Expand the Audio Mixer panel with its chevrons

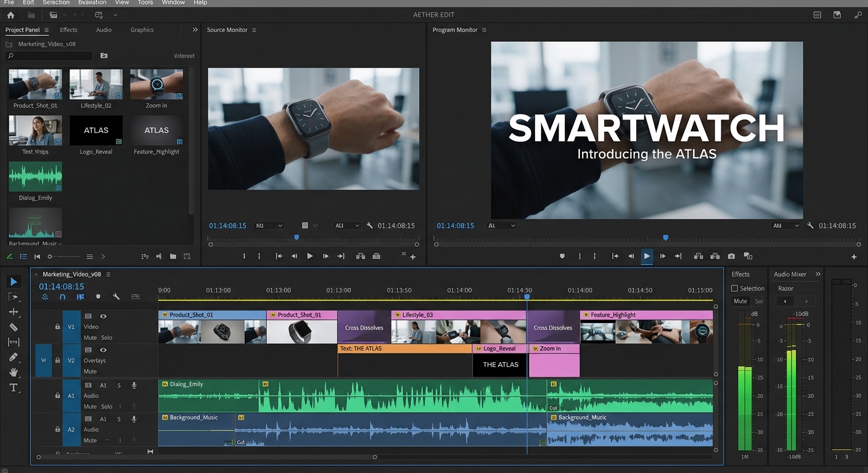click(x=818, y=274)
